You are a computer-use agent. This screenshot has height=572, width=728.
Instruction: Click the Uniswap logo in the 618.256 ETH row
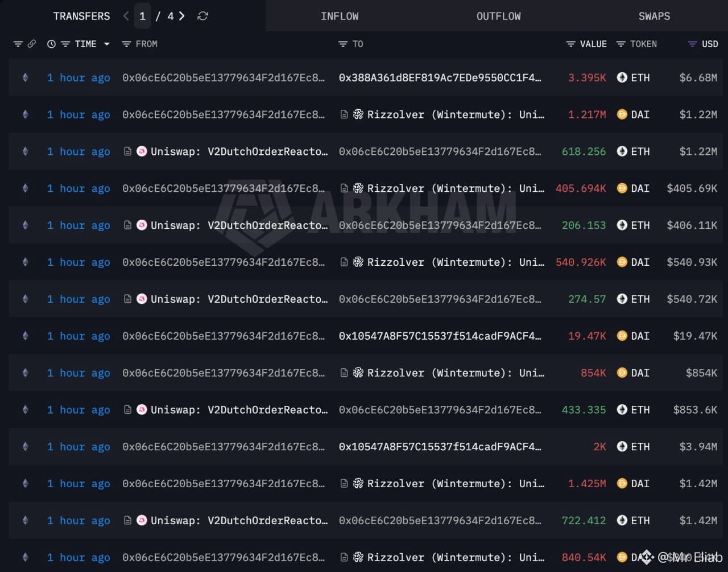[142, 151]
